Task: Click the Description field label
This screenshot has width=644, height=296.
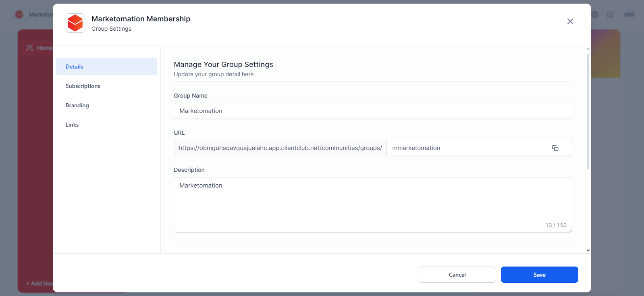Action: coord(189,170)
